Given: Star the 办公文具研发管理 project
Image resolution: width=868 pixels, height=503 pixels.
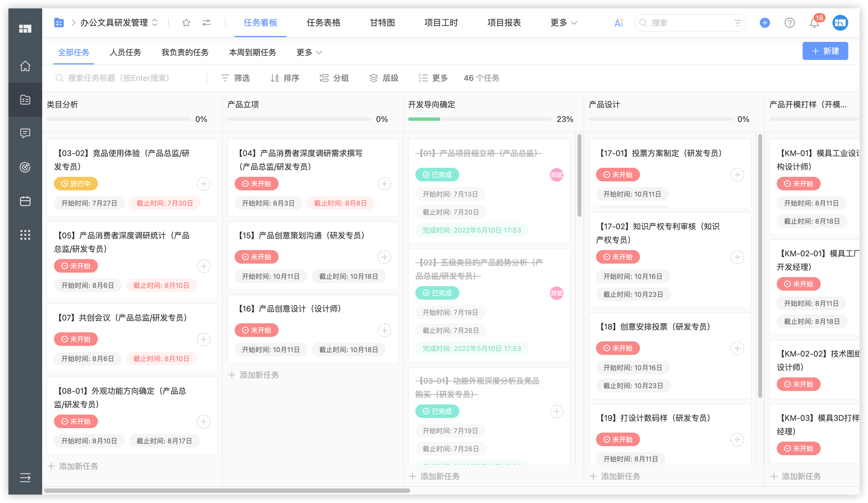Looking at the screenshot, I should click(186, 23).
